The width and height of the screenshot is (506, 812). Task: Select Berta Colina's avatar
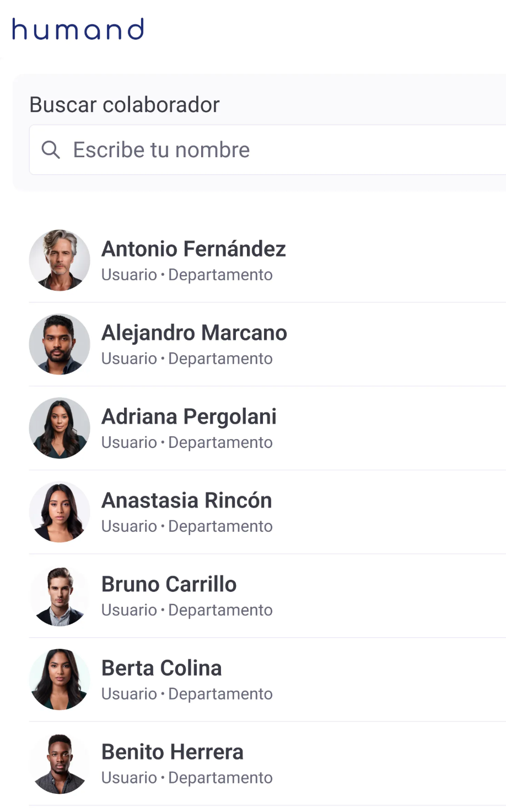pyautogui.click(x=60, y=680)
